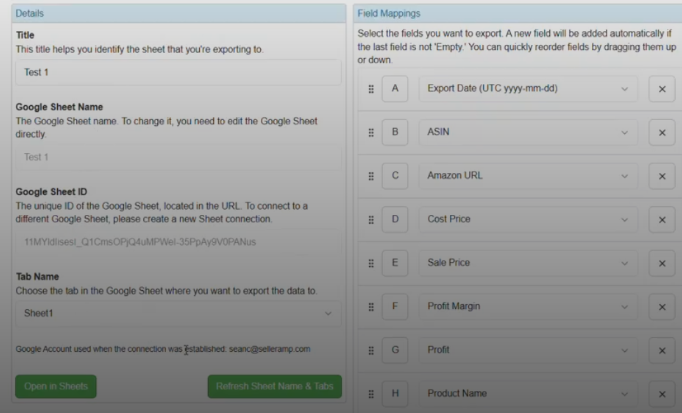The width and height of the screenshot is (682, 413).
Task: Remove the Product Name field mapping
Action: [x=662, y=394]
